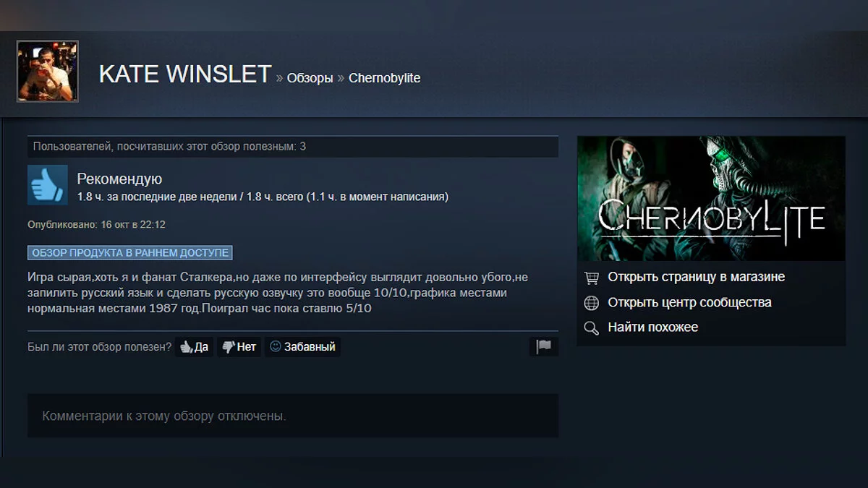Viewport: 868px width, 488px height.
Task: Select Найти похожее link
Action: click(652, 328)
